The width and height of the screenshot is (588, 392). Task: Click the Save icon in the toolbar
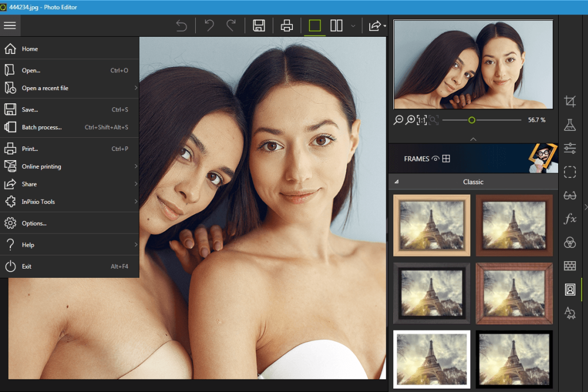259,25
